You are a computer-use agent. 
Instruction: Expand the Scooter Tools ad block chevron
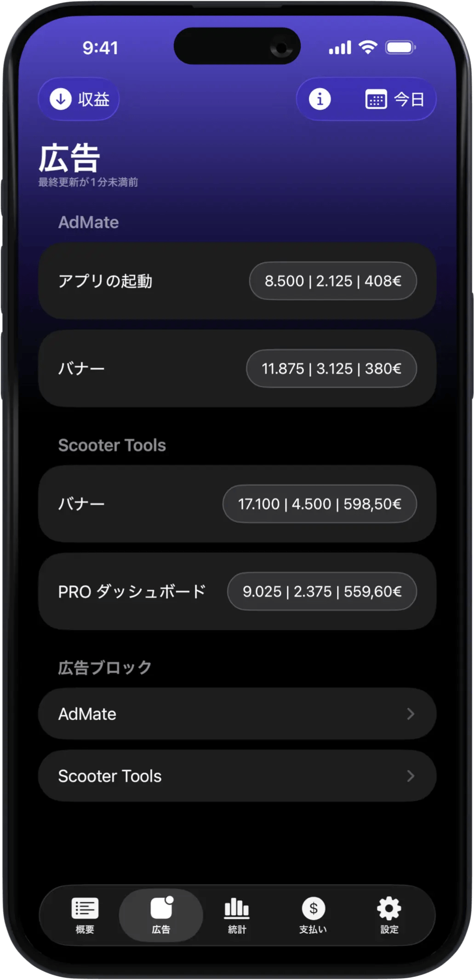[411, 776]
